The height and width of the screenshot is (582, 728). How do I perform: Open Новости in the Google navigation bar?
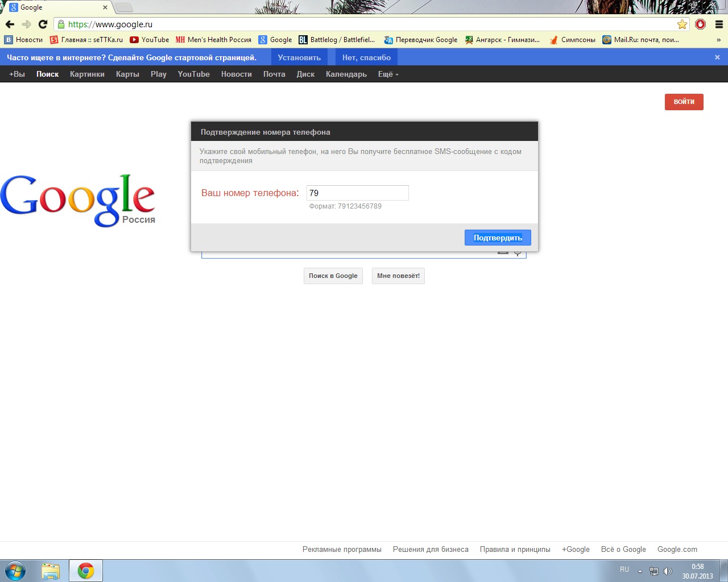(237, 74)
